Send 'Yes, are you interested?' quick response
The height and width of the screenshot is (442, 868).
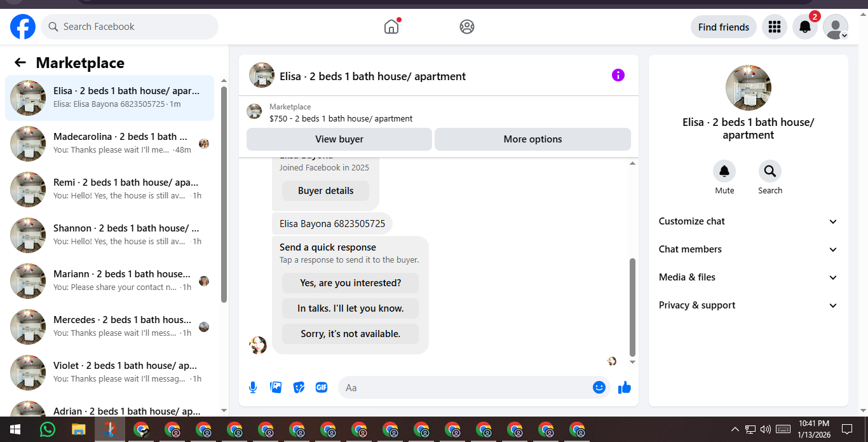click(x=350, y=283)
